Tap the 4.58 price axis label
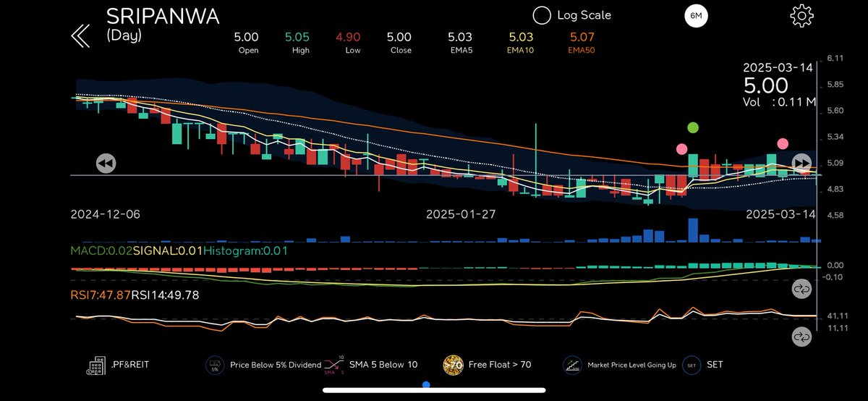The image size is (868, 401). tap(836, 216)
